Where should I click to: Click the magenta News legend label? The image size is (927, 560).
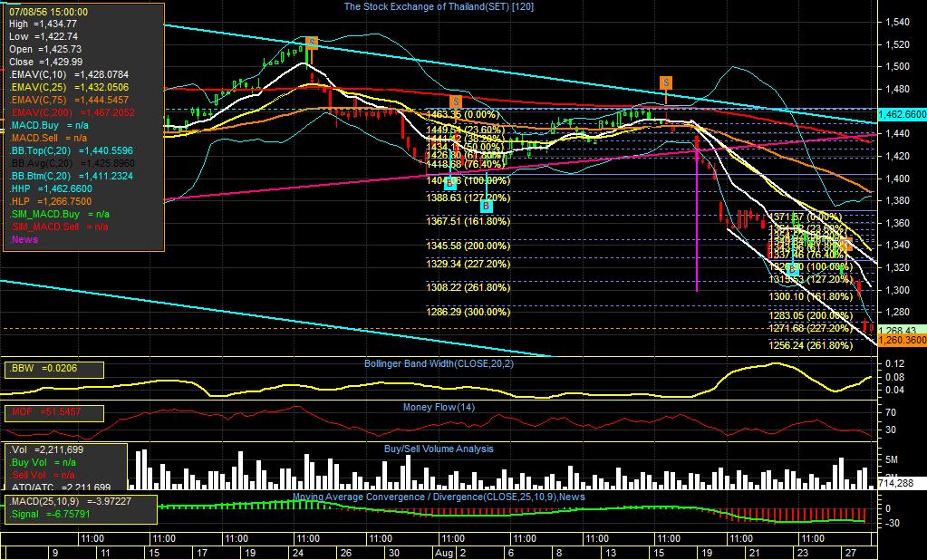click(x=24, y=239)
